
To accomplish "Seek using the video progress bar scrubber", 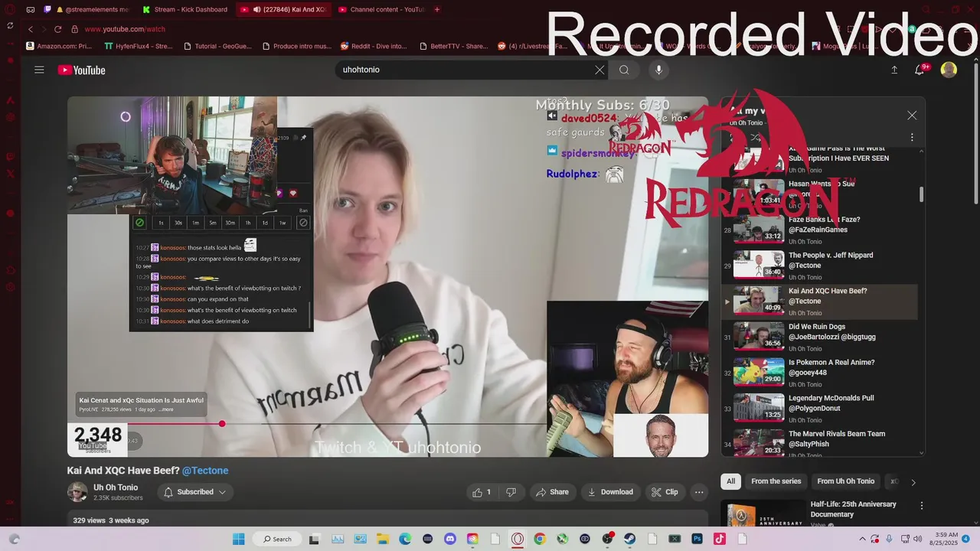I will [222, 423].
